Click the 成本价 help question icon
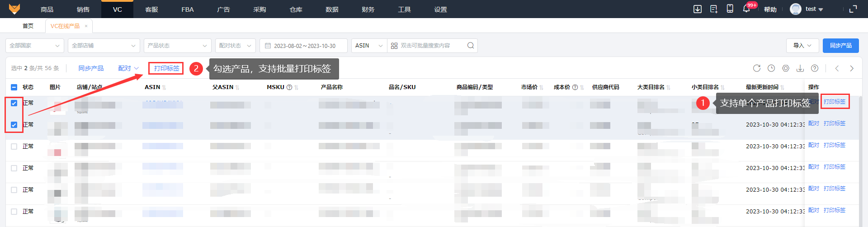This screenshot has width=868, height=227. (x=575, y=87)
